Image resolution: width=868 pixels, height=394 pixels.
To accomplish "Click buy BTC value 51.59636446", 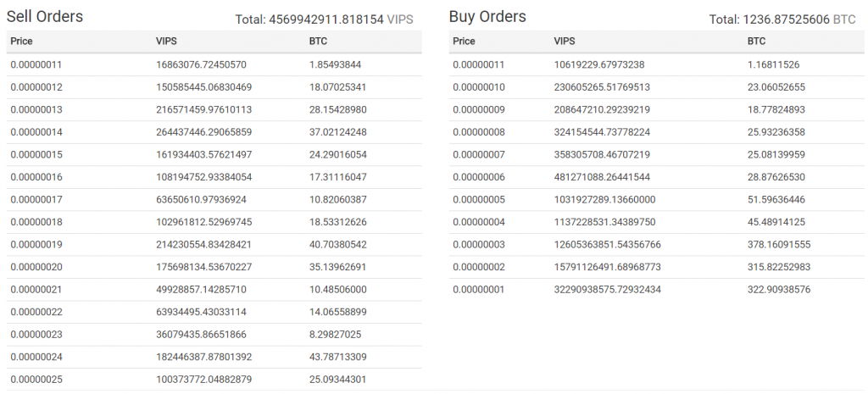I will pyautogui.click(x=776, y=199).
